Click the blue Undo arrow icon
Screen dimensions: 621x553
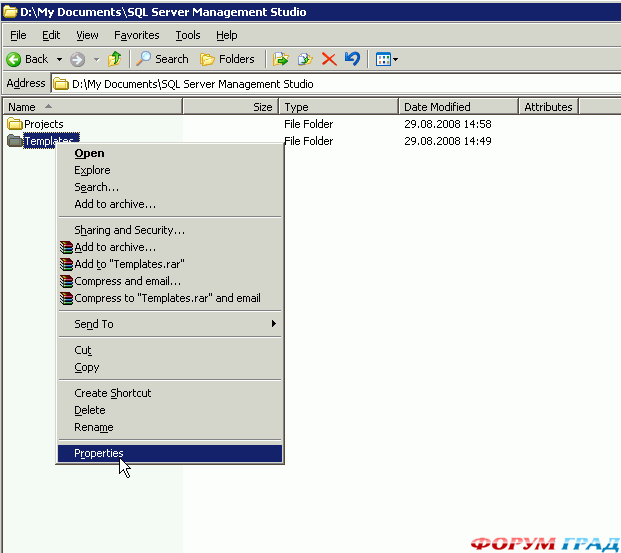click(x=352, y=59)
